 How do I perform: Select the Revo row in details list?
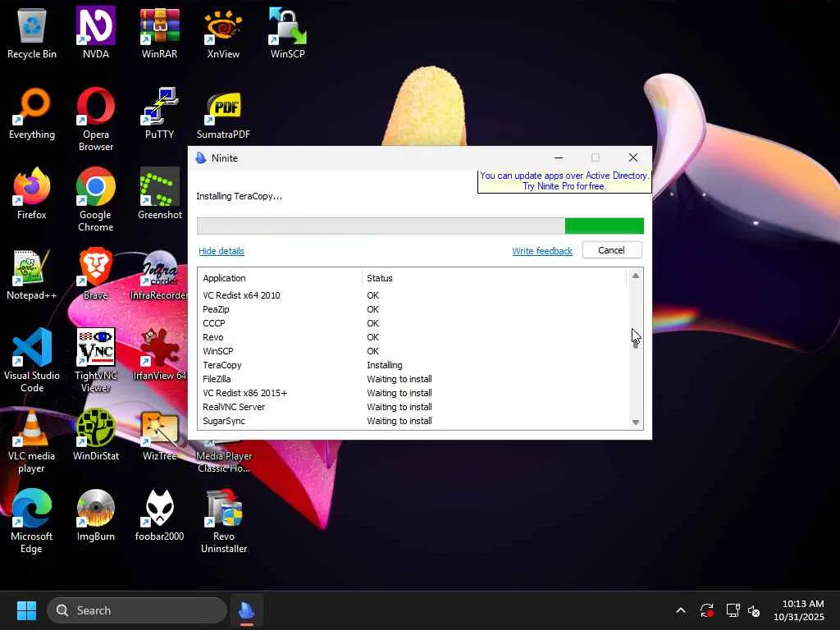click(x=413, y=337)
